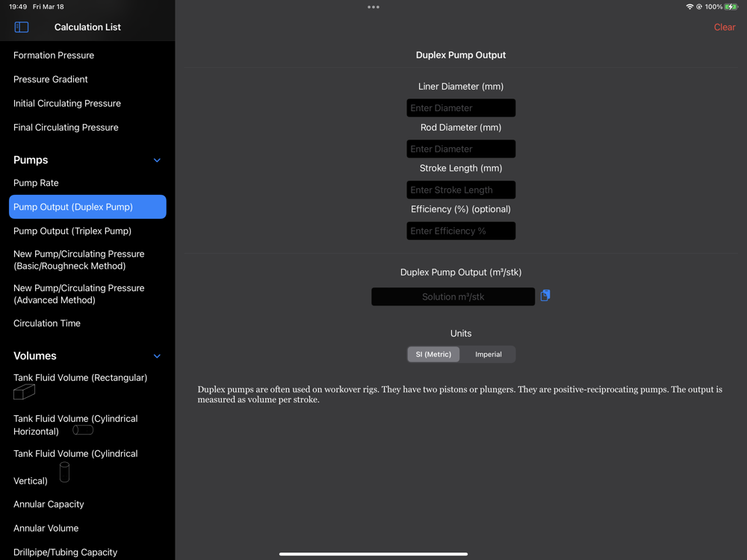The width and height of the screenshot is (747, 560).
Task: Click the time and date in status bar
Action: coord(36,7)
